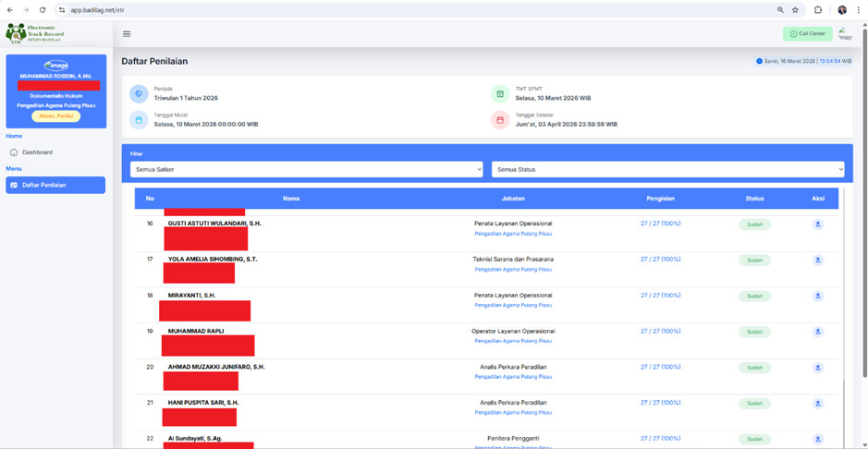868x449 pixels.
Task: Click action icon for Hani Puspita Sari
Action: (817, 404)
